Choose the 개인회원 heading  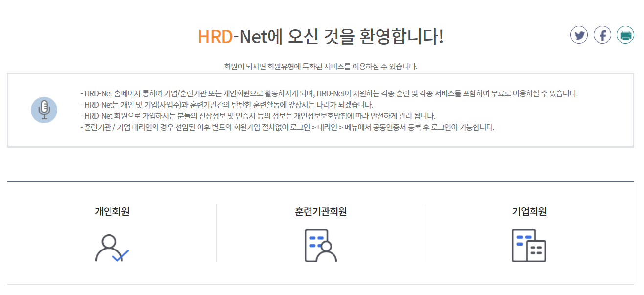pos(112,212)
